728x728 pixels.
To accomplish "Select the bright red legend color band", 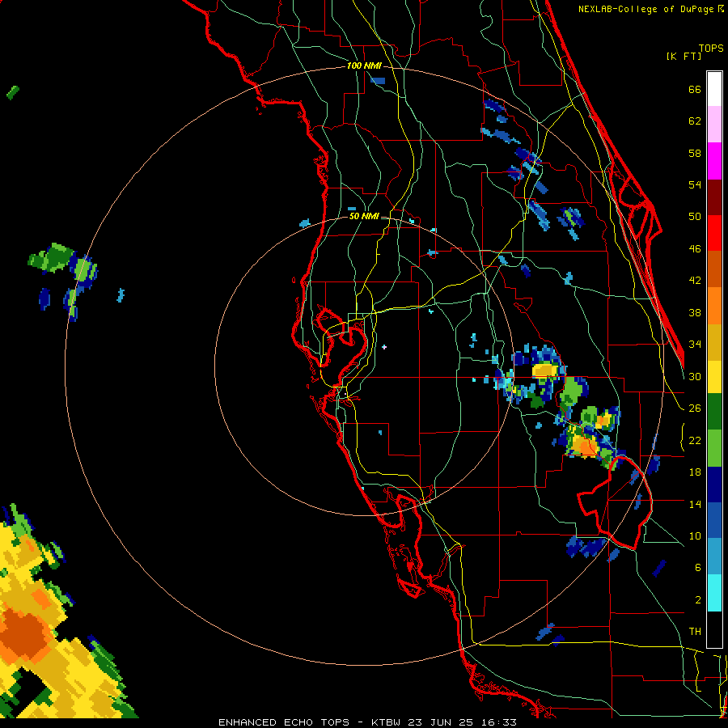I will pyautogui.click(x=714, y=233).
